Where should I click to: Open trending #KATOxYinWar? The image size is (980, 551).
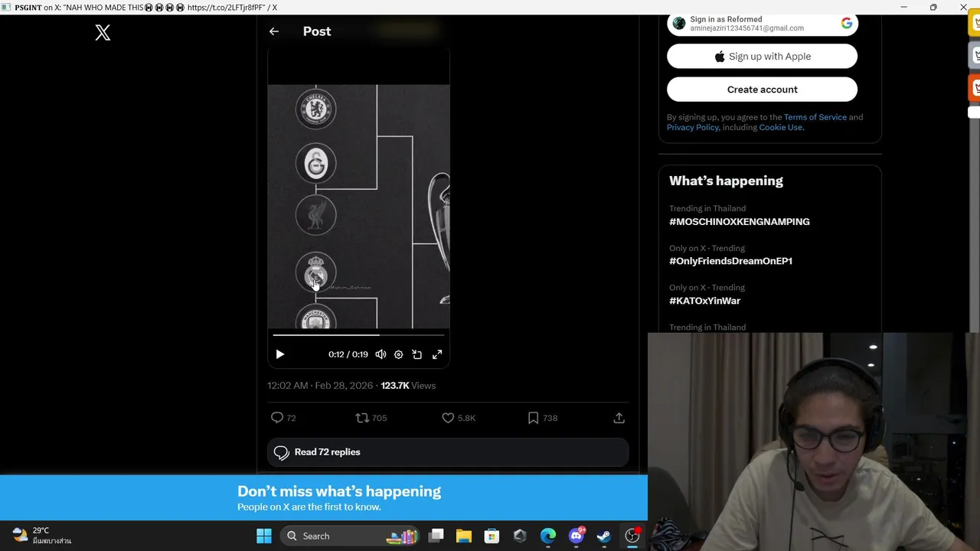click(x=704, y=301)
